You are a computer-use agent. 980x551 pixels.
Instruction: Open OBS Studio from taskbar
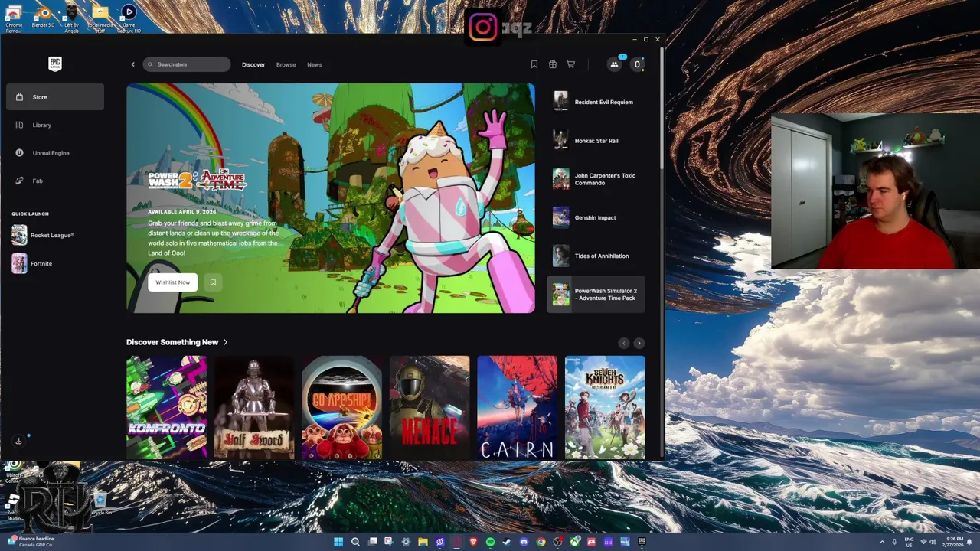coord(557,542)
